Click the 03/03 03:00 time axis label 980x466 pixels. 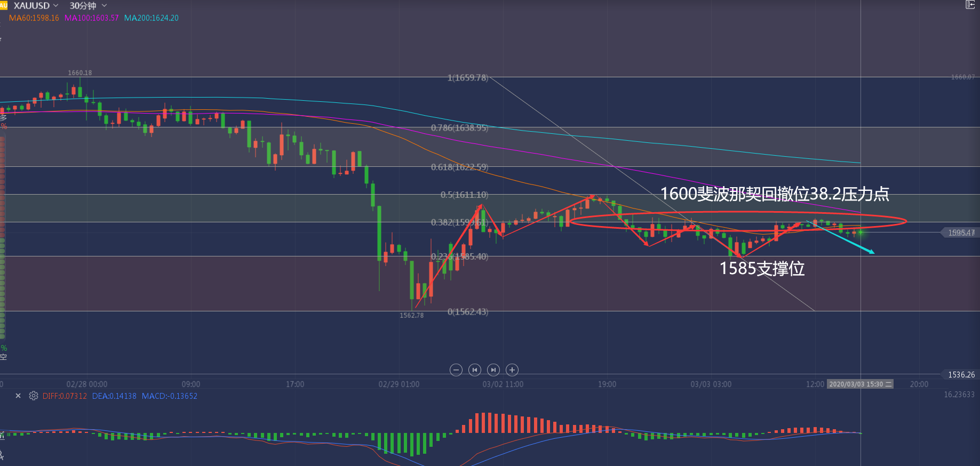click(x=711, y=384)
